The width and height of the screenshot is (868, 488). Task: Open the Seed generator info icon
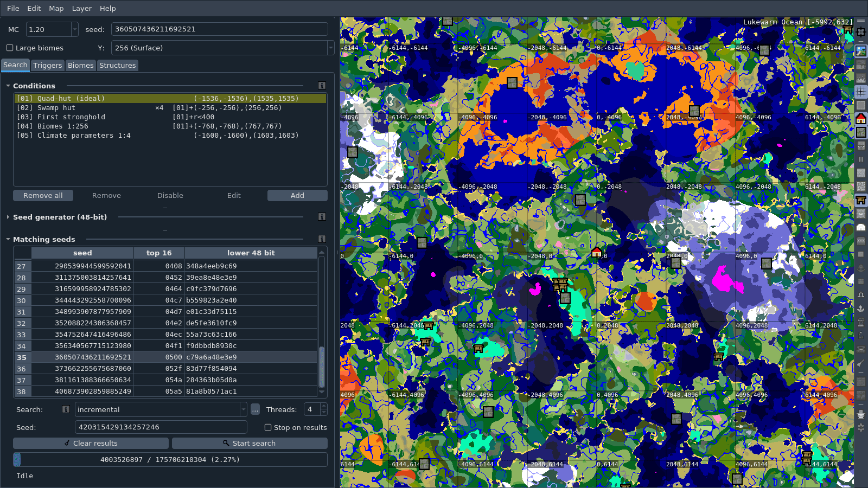pos(322,217)
